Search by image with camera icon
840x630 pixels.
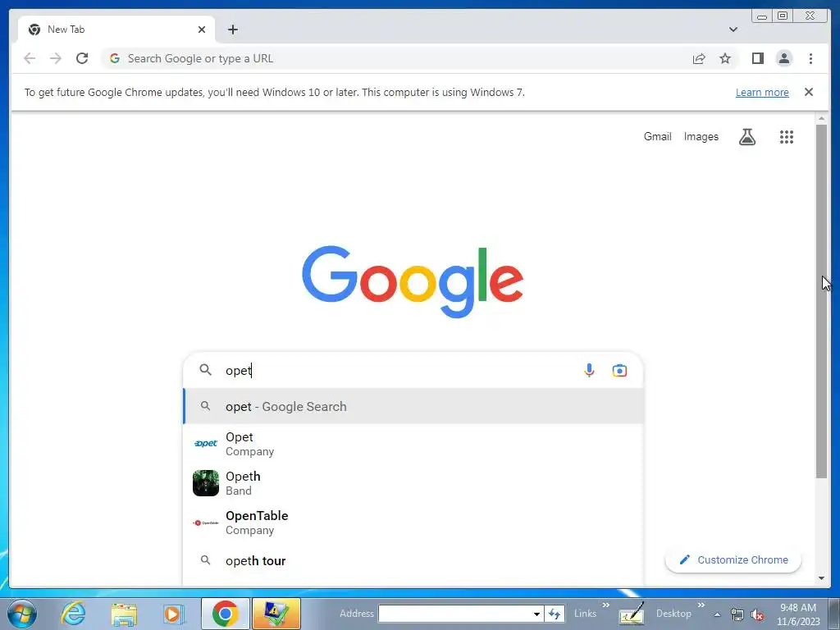tap(620, 370)
